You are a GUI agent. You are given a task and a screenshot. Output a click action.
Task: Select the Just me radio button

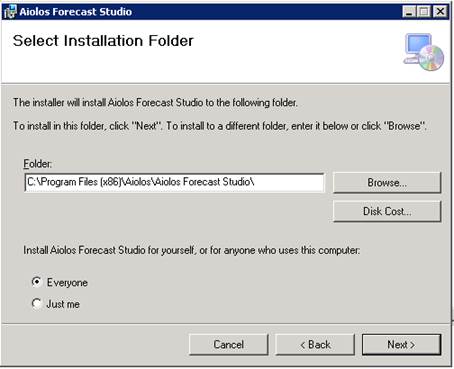[37, 303]
